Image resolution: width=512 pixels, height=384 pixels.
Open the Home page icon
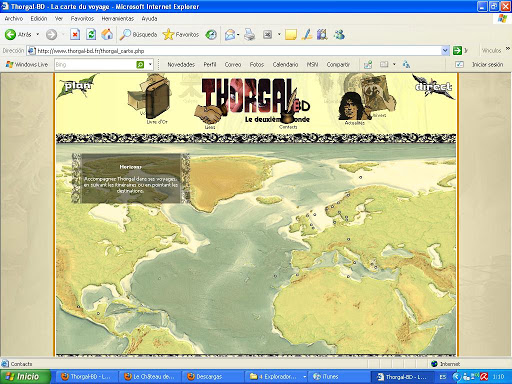107,34
